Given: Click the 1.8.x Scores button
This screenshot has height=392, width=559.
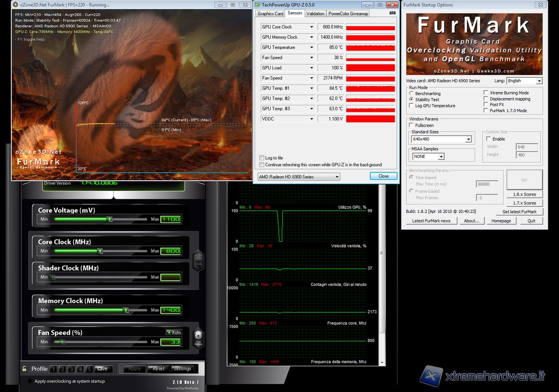Looking at the screenshot, I should click(525, 194).
